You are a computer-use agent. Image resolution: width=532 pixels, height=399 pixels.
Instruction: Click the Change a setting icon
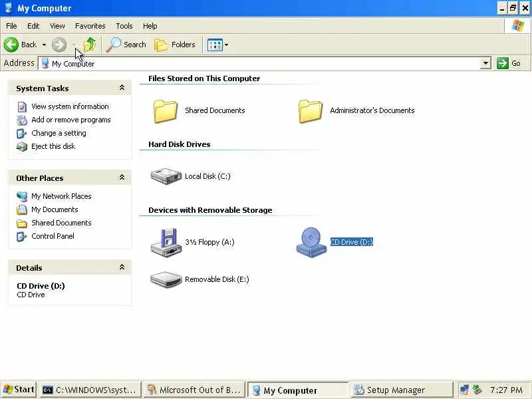[x=22, y=134]
